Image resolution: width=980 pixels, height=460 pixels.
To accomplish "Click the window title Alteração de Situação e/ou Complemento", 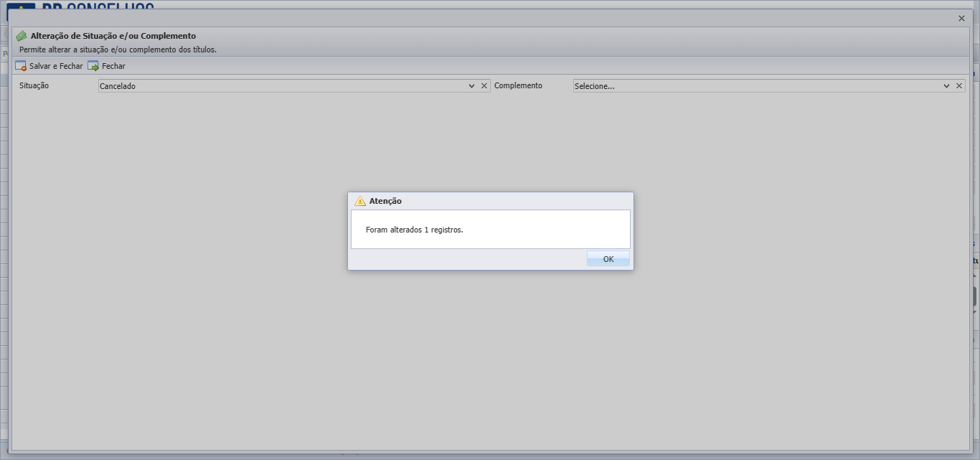I will 113,36.
